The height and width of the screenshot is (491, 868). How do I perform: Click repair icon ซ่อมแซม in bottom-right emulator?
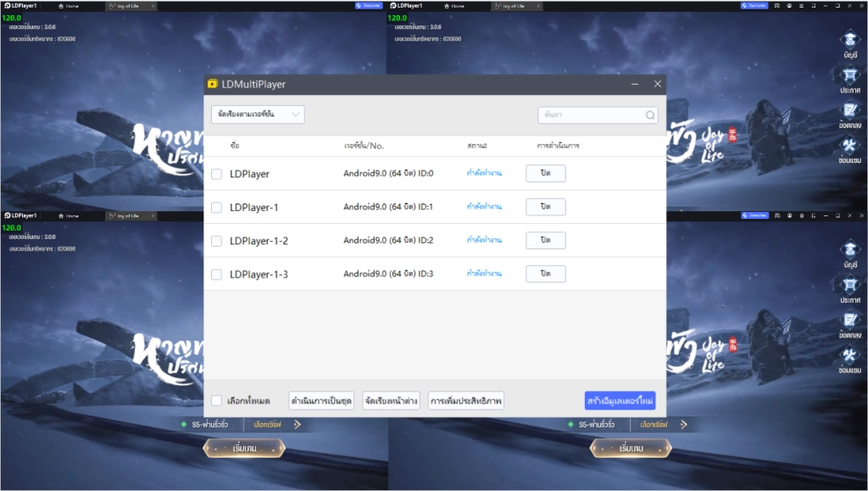(x=849, y=360)
